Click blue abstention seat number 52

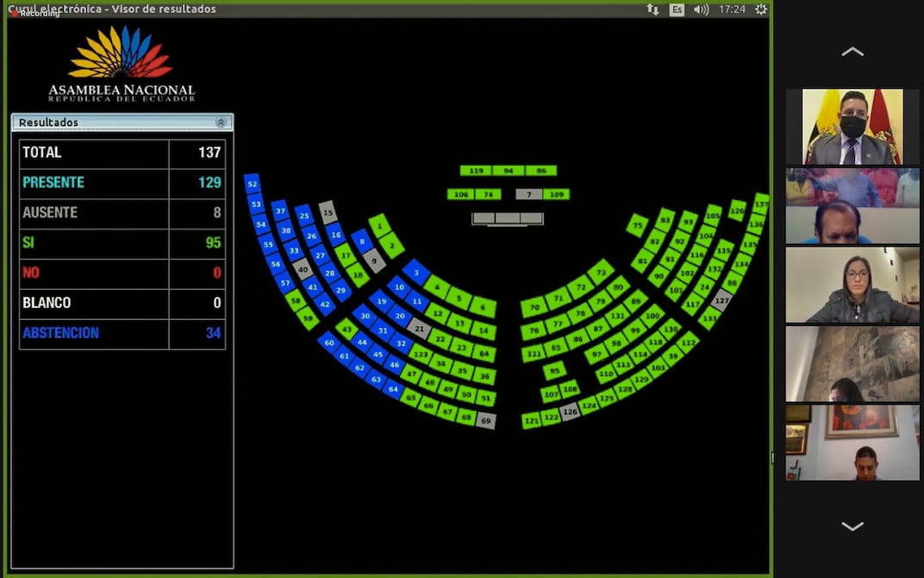click(x=253, y=184)
